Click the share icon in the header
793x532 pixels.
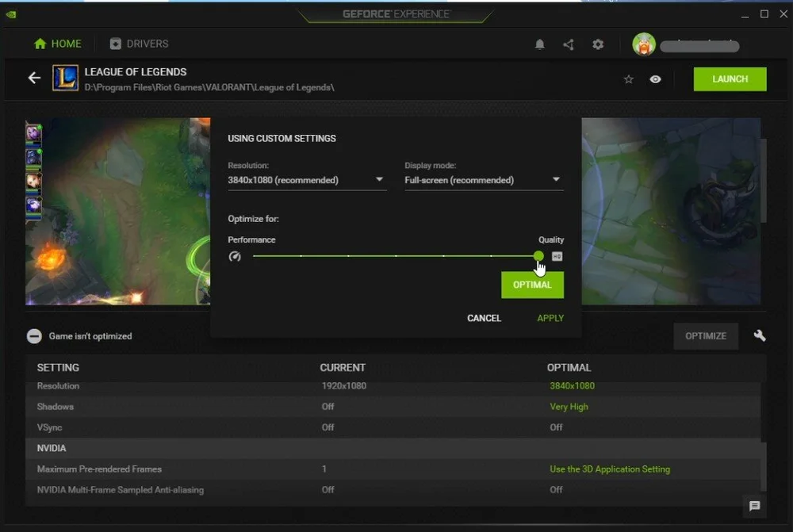tap(569, 44)
